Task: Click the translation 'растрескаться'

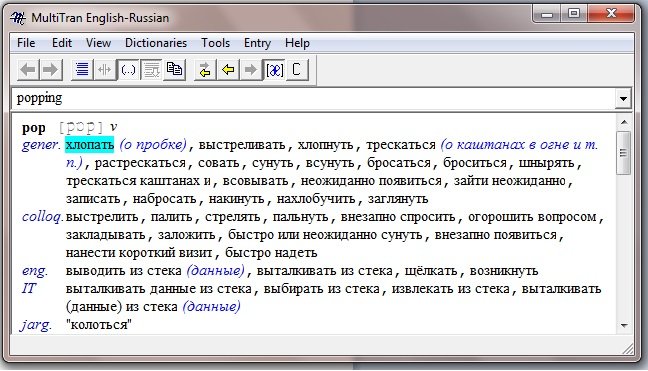Action: pyautogui.click(x=140, y=163)
